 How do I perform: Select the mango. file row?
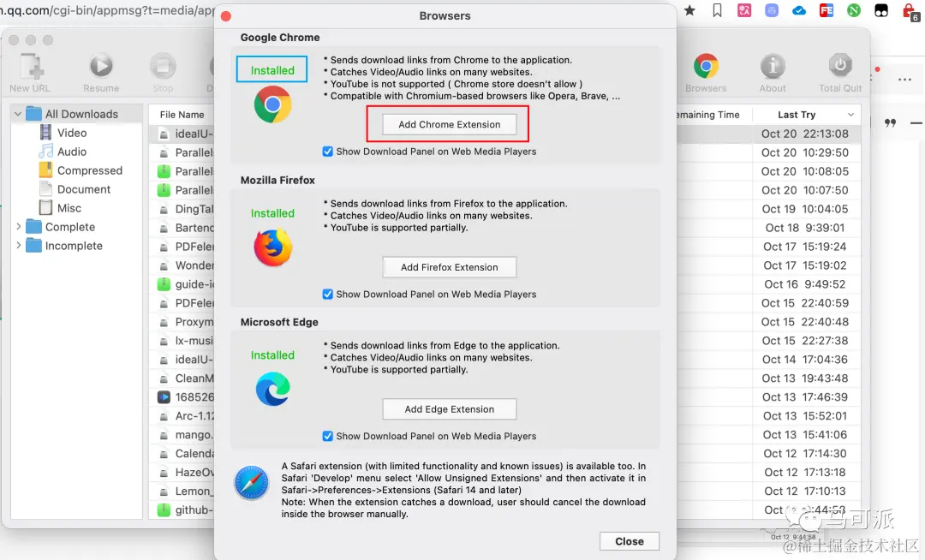pyautogui.click(x=182, y=435)
